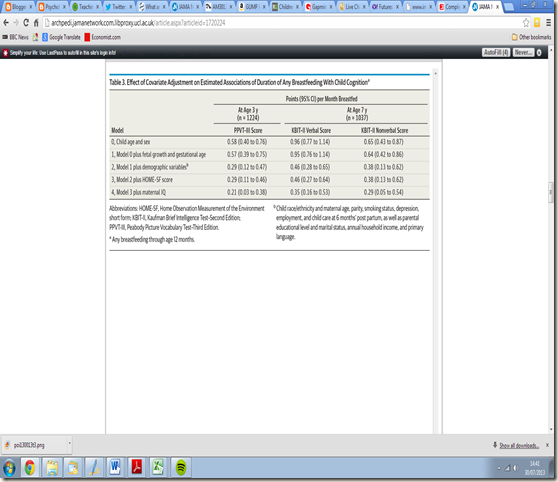558x482 pixels.
Task: Switch to the Teachi tab
Action: click(x=84, y=7)
